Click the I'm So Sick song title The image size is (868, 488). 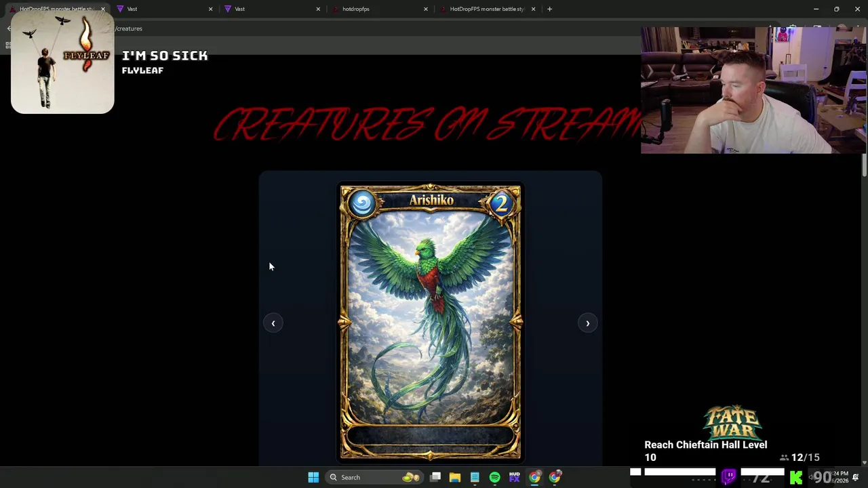pyautogui.click(x=165, y=56)
